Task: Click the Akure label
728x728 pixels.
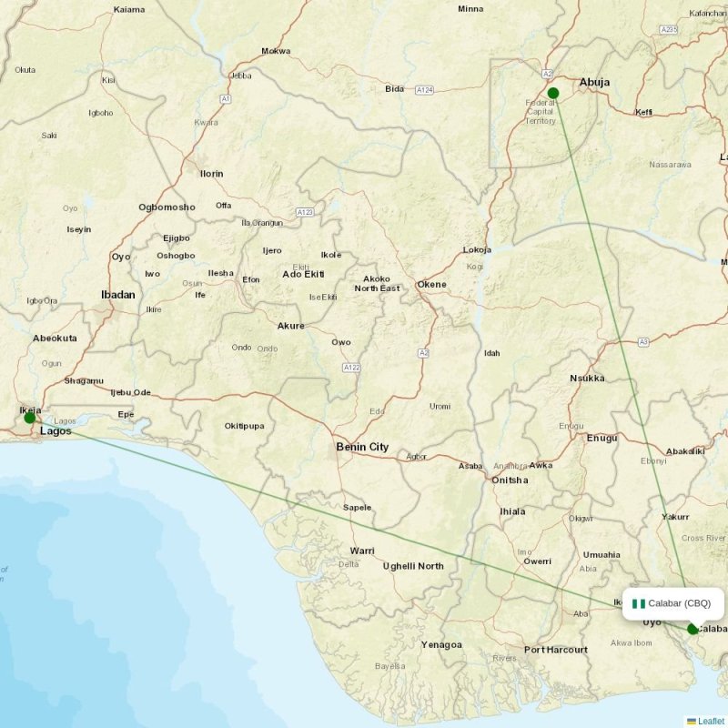Action: [290, 326]
